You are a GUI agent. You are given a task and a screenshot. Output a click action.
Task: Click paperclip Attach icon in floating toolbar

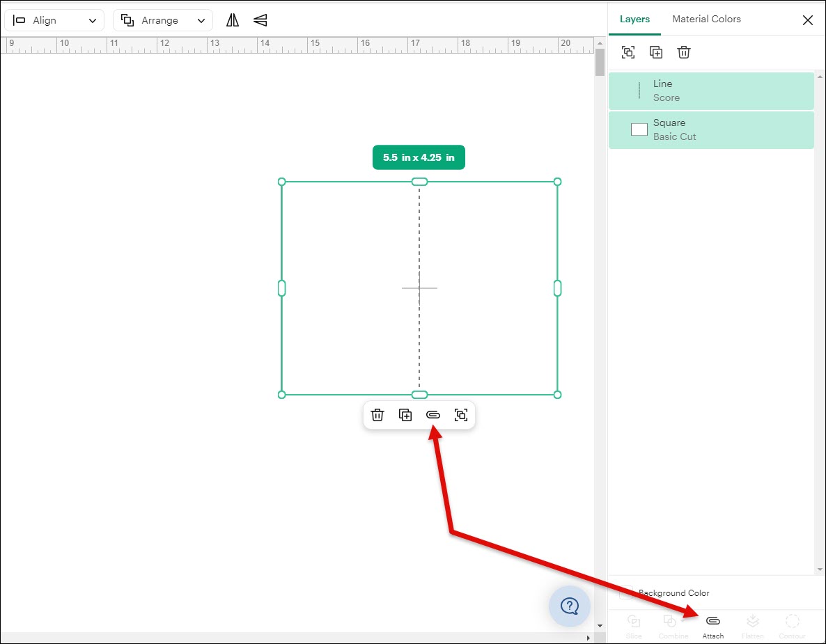[x=433, y=415]
